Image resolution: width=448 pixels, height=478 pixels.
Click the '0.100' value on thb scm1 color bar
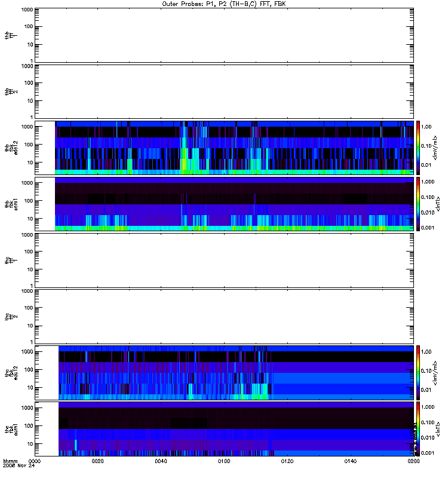coord(428,197)
